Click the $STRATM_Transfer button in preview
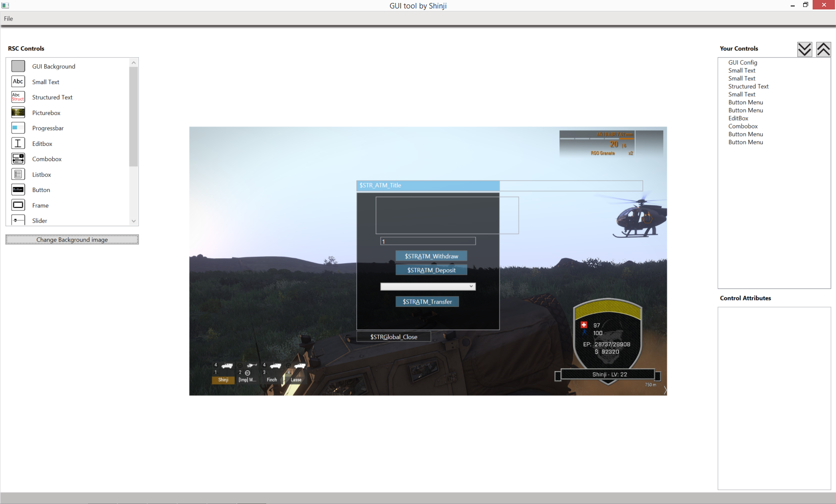This screenshot has height=504, width=836. [x=427, y=302]
